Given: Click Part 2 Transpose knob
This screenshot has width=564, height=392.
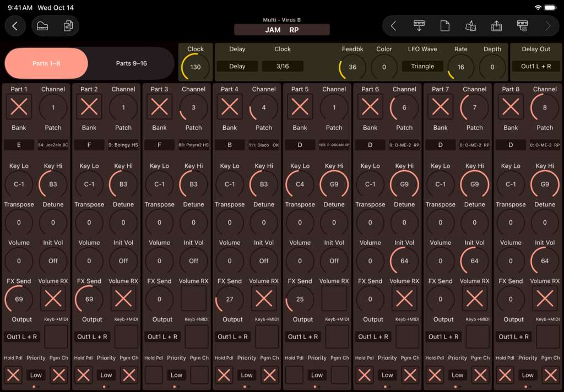Looking at the screenshot, I should coord(89,222).
